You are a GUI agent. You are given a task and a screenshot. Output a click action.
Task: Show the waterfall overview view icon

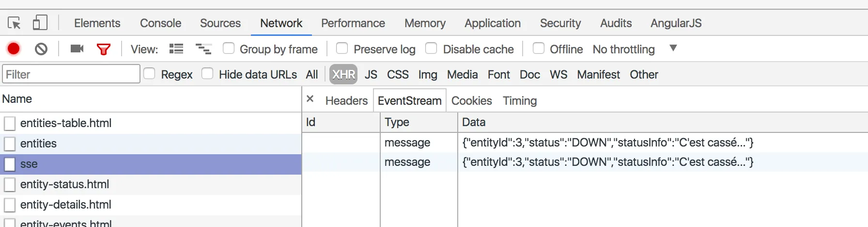[203, 49]
